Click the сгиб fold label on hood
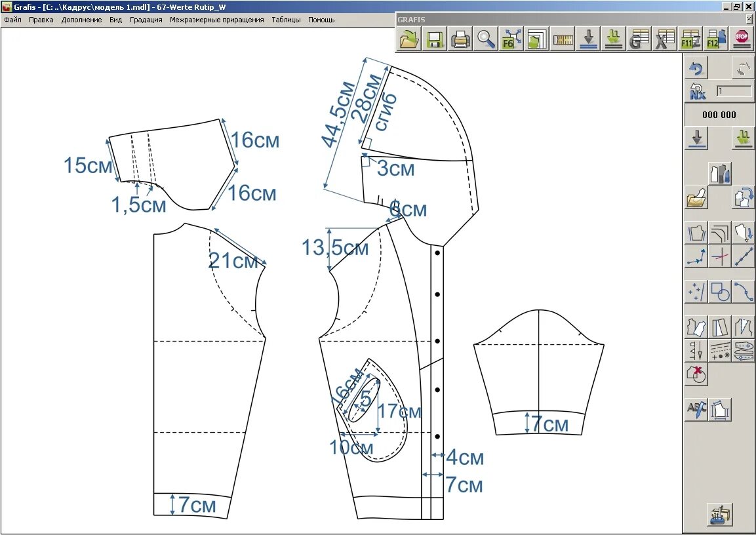Screen dimensions: 756x535 (386, 112)
